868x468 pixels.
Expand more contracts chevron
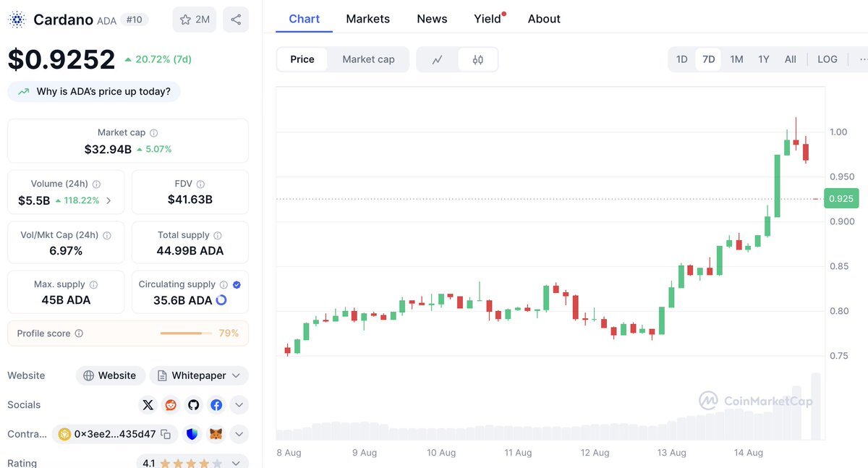click(239, 435)
